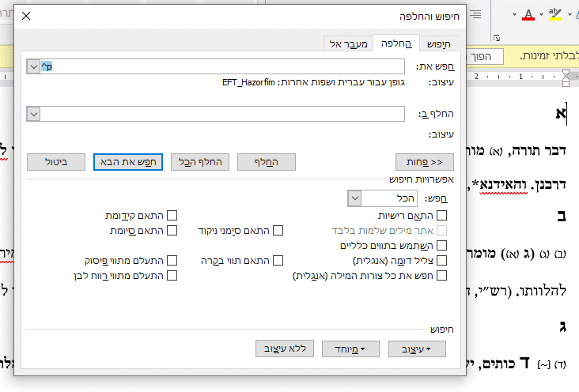
Task: Check the התאם קידומת option
Action: coord(171,215)
